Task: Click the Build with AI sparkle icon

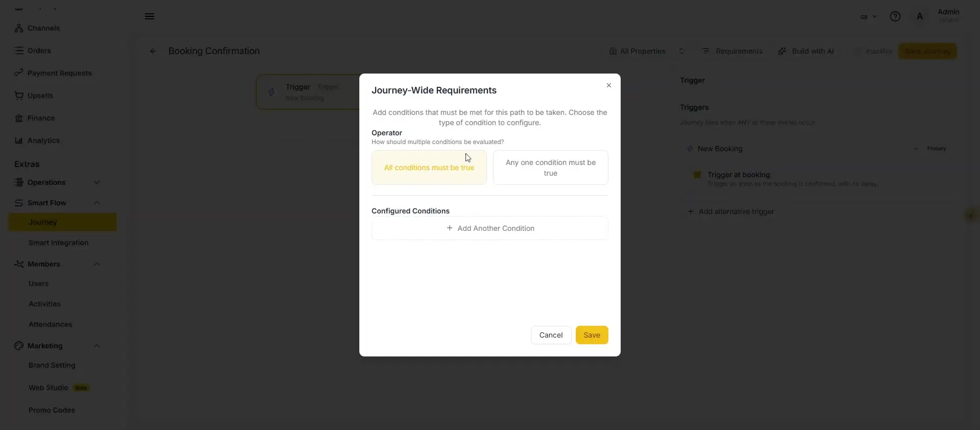Action: (781, 51)
